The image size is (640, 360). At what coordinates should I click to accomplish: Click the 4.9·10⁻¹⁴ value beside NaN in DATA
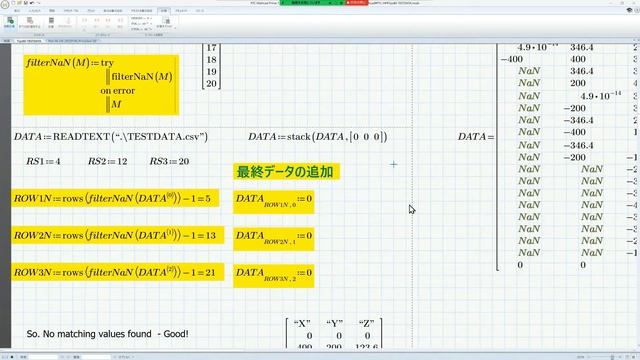pyautogui.click(x=600, y=96)
